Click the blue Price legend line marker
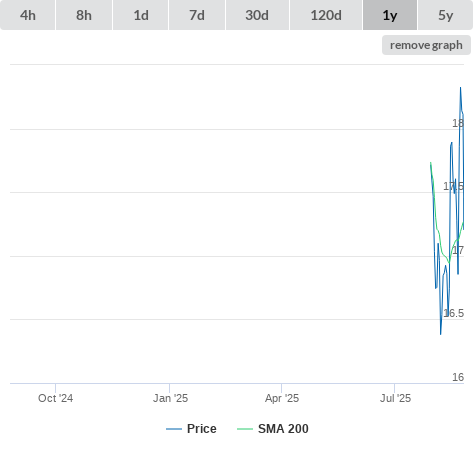474x455 pixels. tap(174, 429)
